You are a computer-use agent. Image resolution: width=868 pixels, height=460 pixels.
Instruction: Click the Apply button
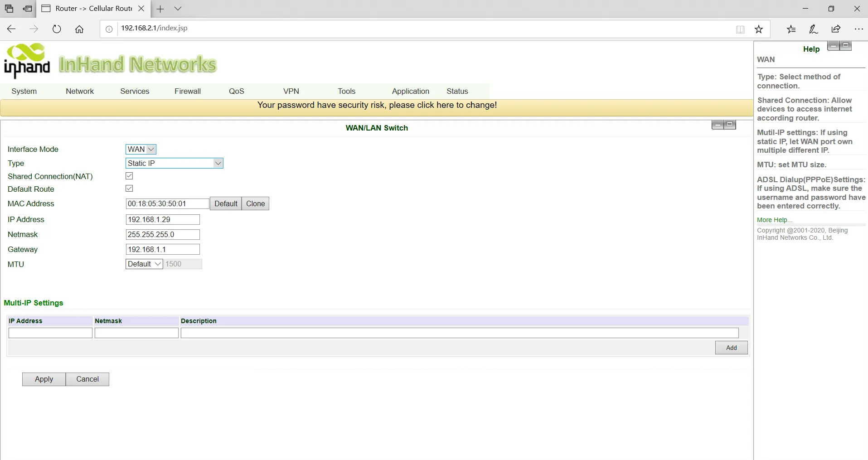pos(44,379)
